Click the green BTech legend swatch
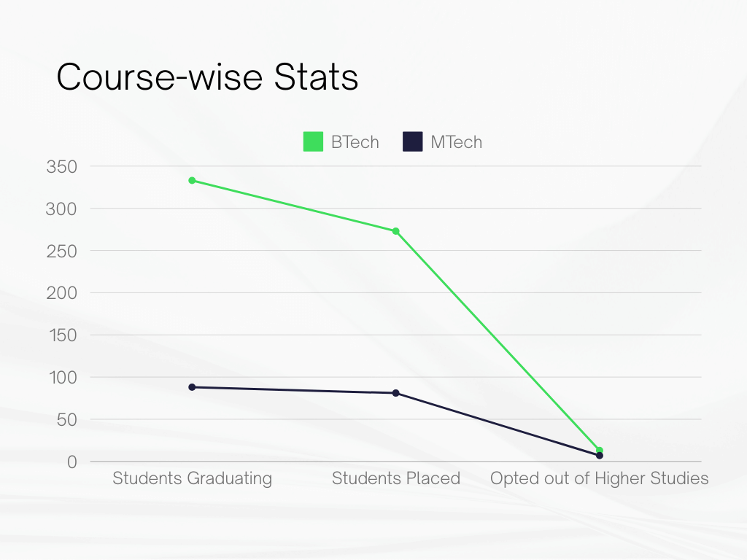 pyautogui.click(x=313, y=141)
